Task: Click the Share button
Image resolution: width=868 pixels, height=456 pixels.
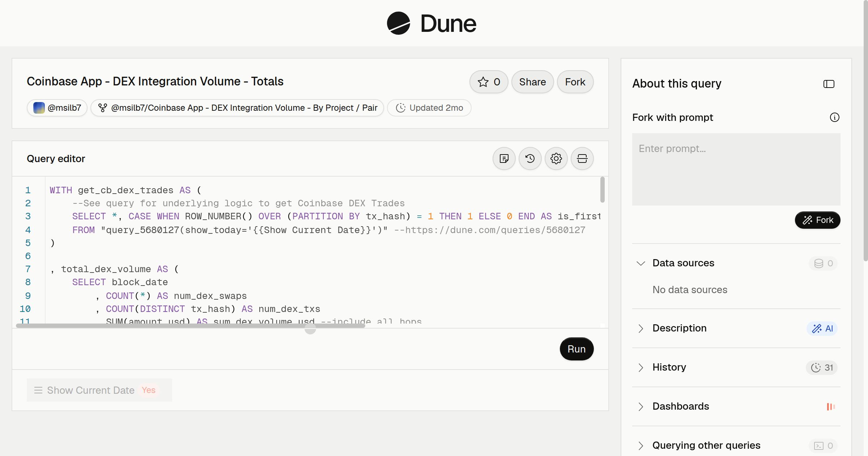Action: click(532, 82)
